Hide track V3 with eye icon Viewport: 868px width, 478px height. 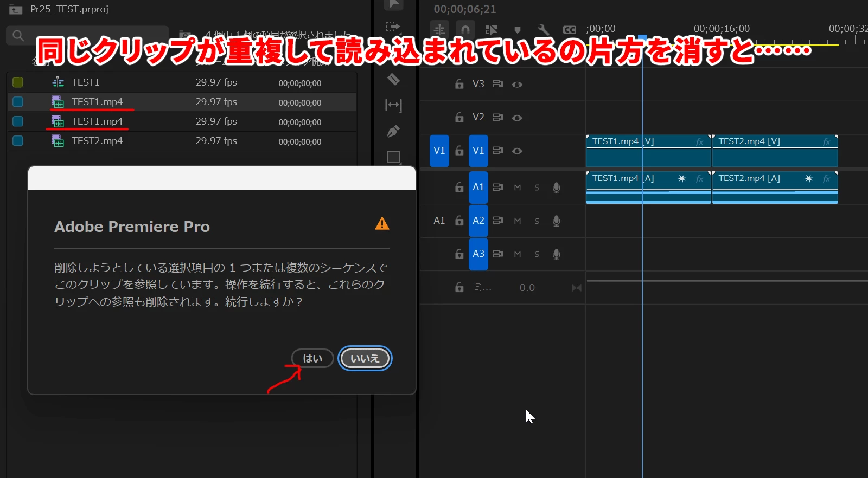[517, 85]
